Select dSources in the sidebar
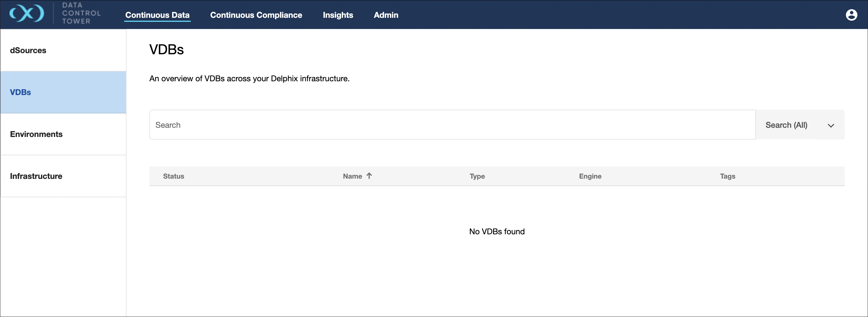The image size is (868, 317). (x=28, y=50)
